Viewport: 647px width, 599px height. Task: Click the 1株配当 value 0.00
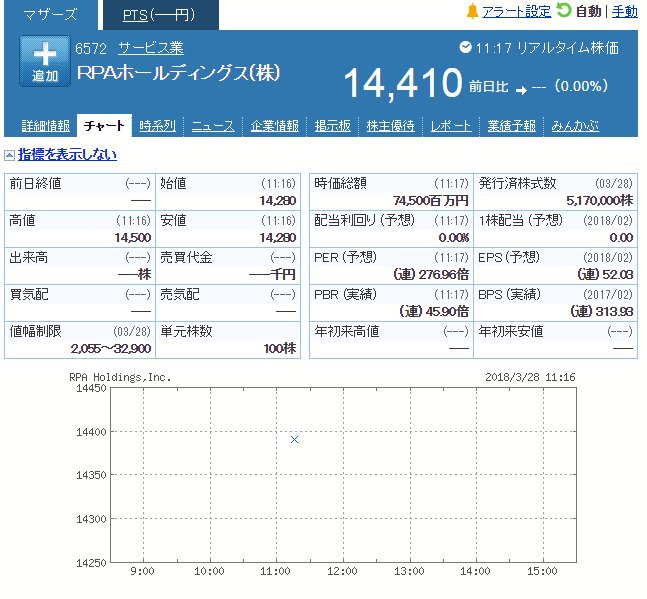click(621, 238)
